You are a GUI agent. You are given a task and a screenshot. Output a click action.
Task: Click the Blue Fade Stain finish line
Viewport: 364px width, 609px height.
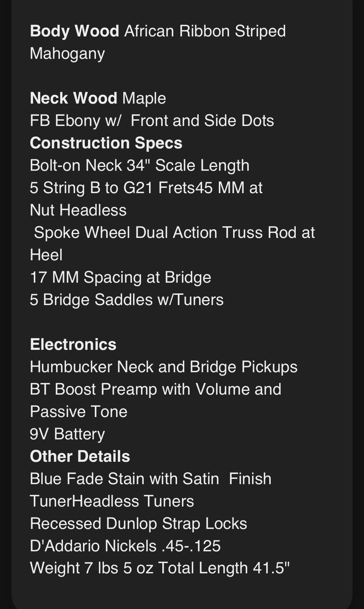pos(151,479)
